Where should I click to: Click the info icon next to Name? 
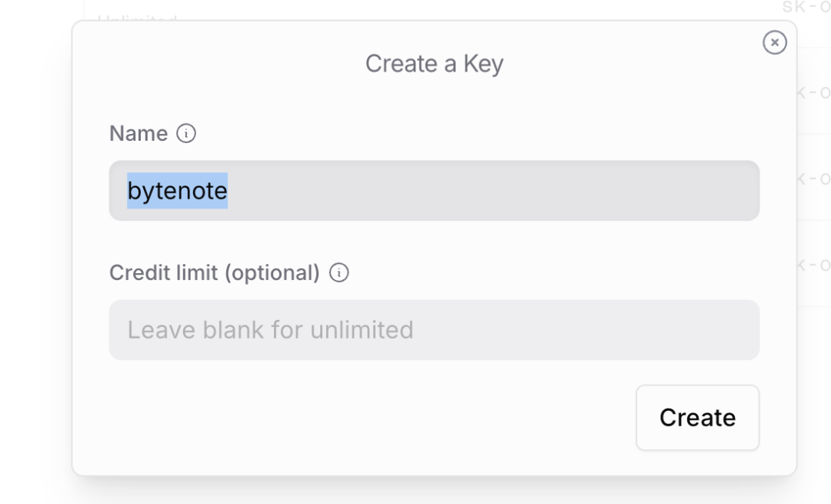click(186, 134)
